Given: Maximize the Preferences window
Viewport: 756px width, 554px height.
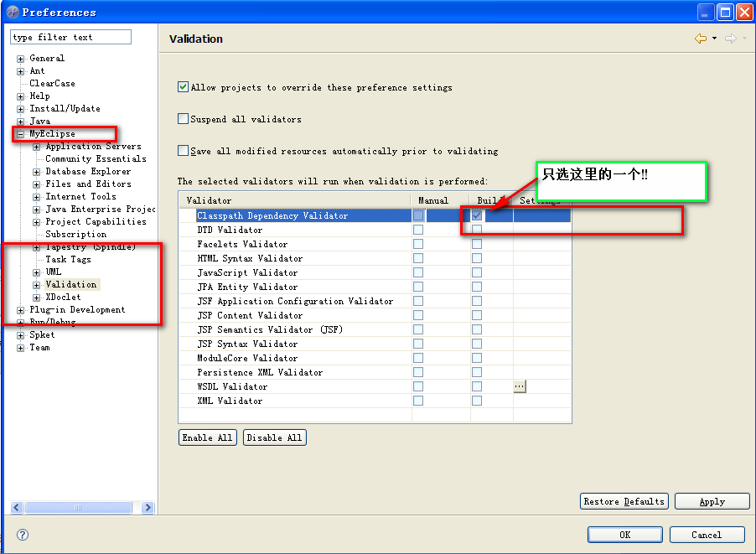Looking at the screenshot, I should coord(725,12).
